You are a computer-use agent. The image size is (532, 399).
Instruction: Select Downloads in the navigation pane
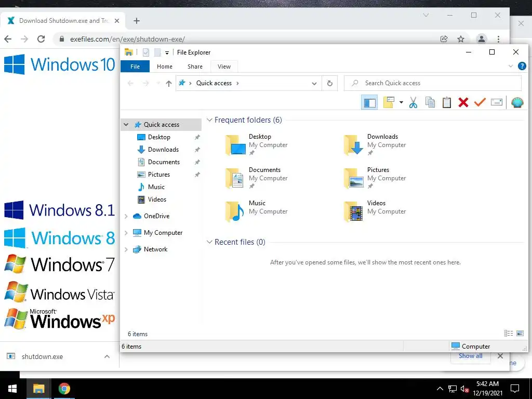[163, 150]
